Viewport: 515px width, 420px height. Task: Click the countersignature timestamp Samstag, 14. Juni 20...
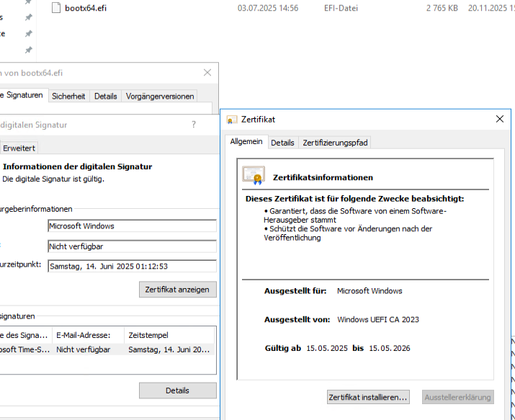(169, 349)
